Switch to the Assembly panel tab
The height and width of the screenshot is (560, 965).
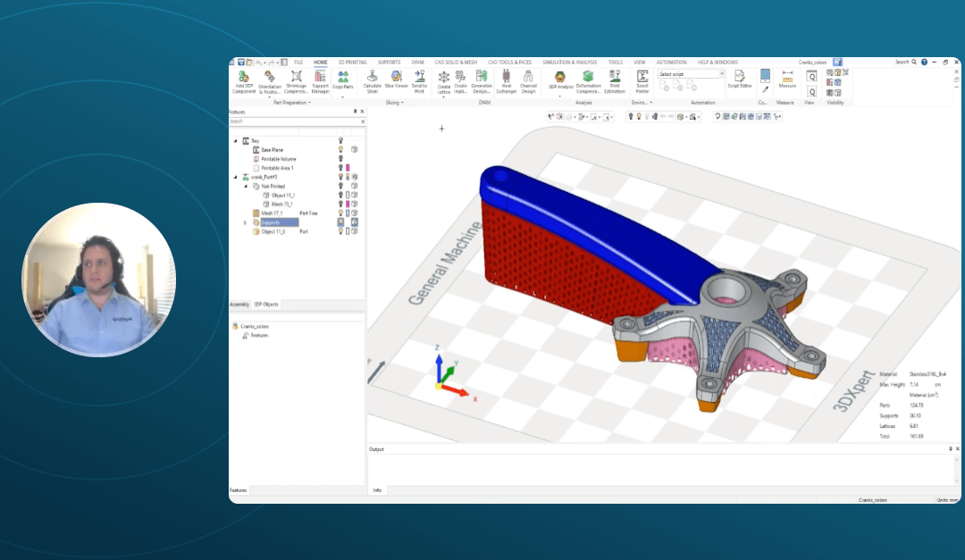tap(239, 305)
